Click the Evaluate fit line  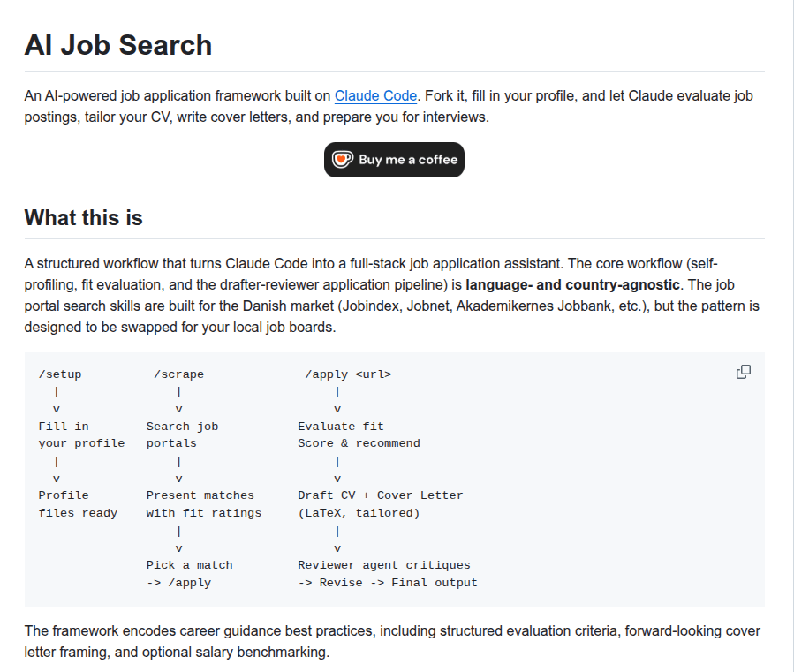coord(341,427)
